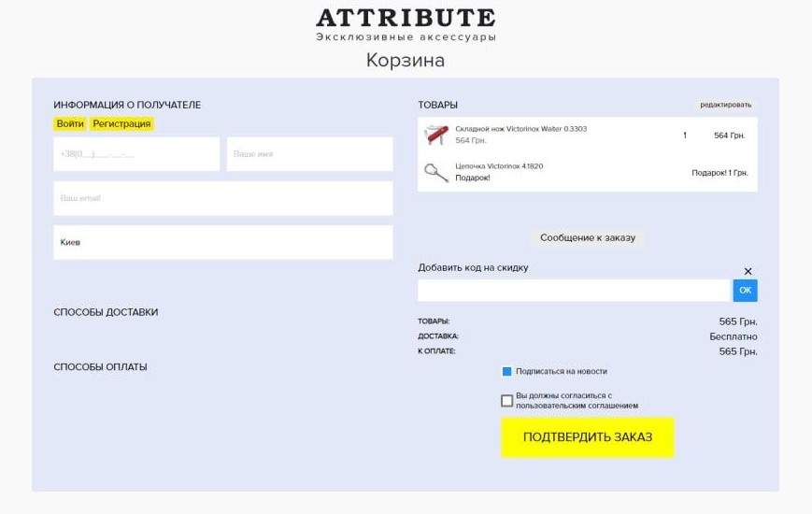Toggle the newsletter subscription checkbox

(x=507, y=371)
